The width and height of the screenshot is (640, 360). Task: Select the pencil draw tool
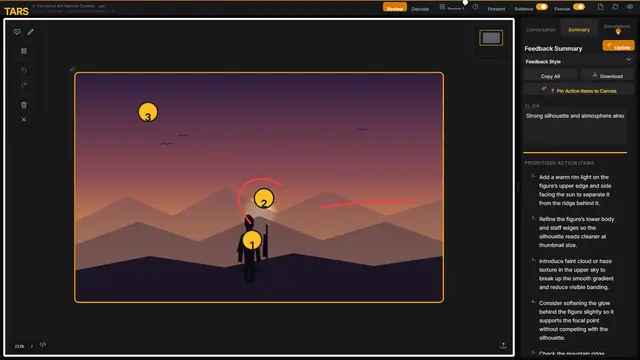click(31, 31)
